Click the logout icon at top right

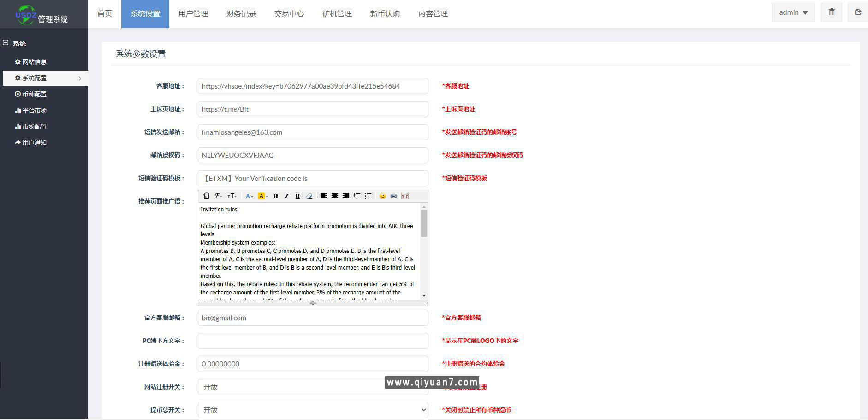(858, 12)
